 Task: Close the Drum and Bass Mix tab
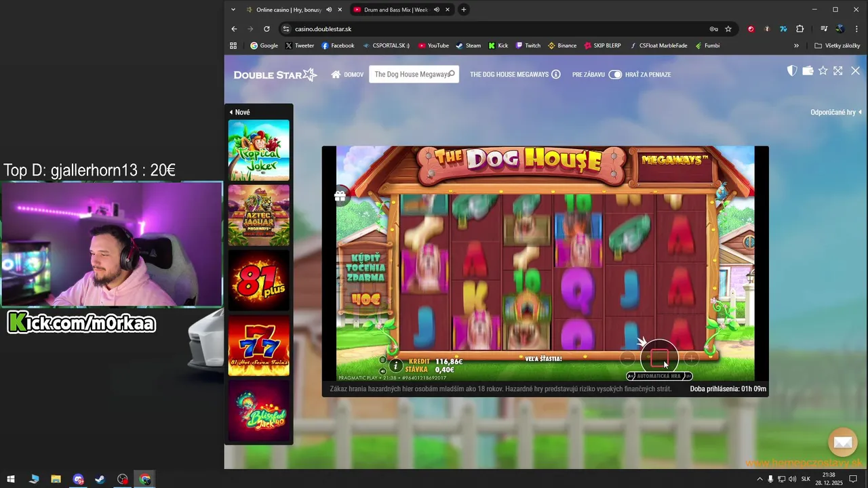point(448,9)
